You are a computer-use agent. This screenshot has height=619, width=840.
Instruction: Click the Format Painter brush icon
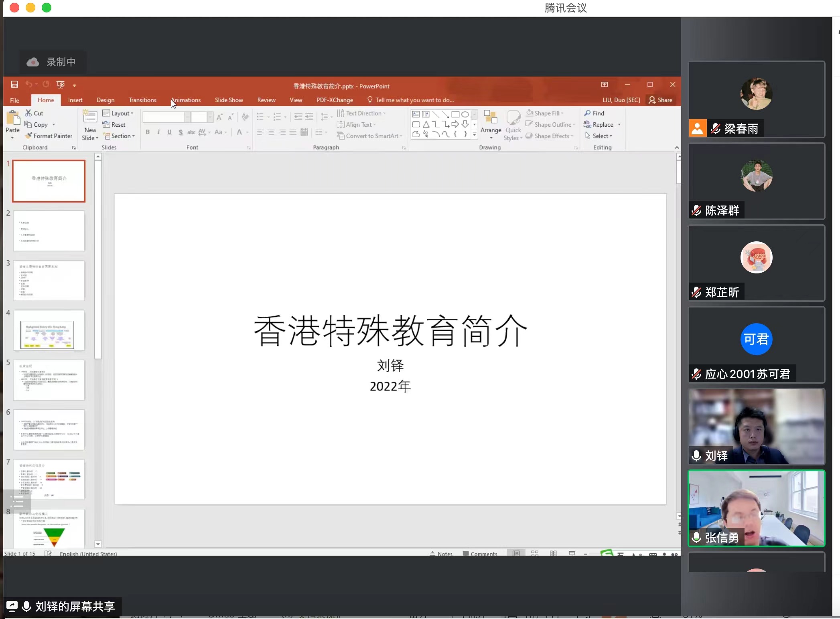coord(28,136)
